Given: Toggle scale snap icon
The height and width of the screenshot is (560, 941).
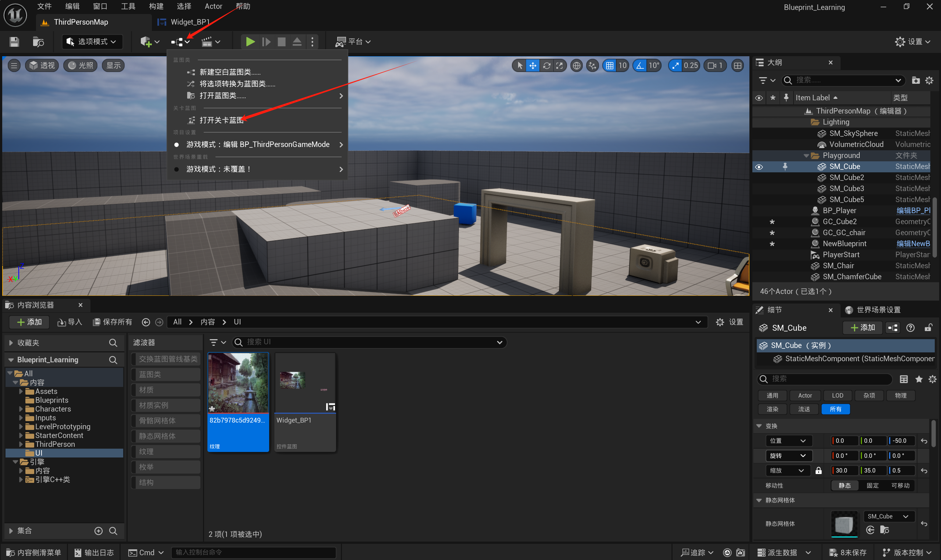Looking at the screenshot, I should pos(675,66).
